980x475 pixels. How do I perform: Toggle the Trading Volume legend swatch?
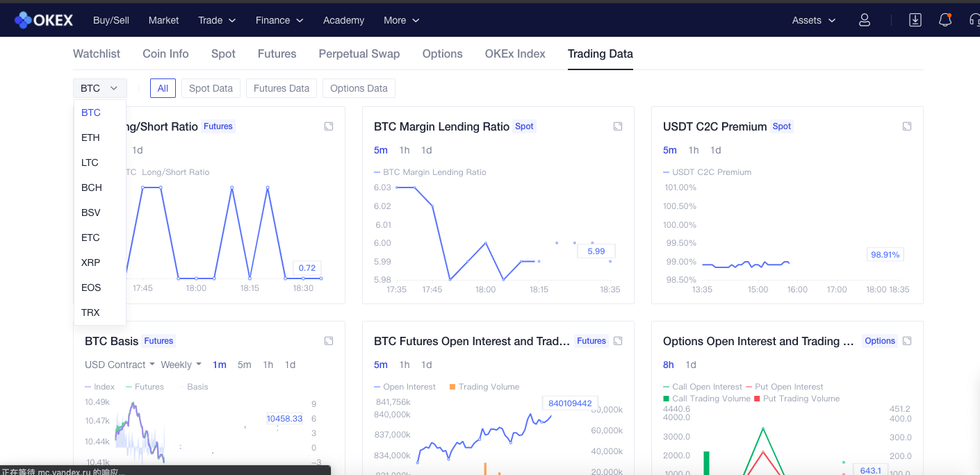(x=452, y=387)
